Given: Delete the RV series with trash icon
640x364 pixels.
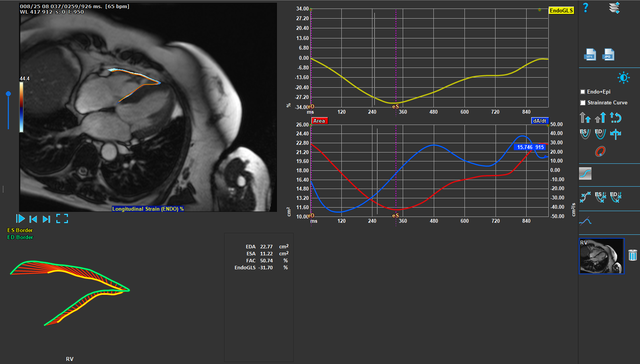Looking at the screenshot, I should point(633,255).
